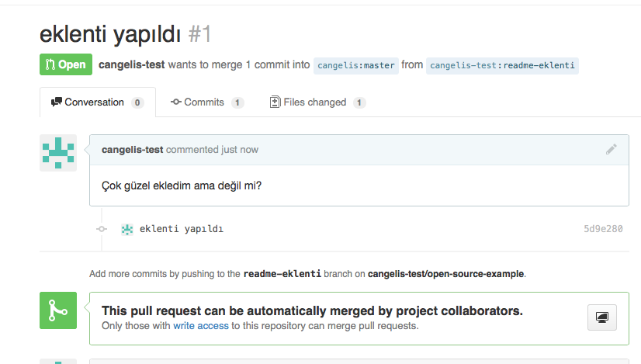This screenshot has height=364, width=641.
Task: Click the commit dot icon in timeline
Action: [101, 229]
